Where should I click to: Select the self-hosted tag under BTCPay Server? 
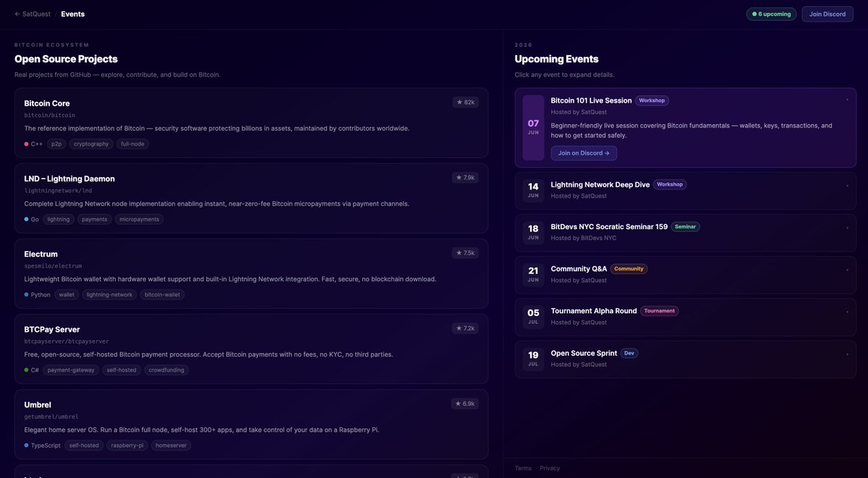[122, 370]
